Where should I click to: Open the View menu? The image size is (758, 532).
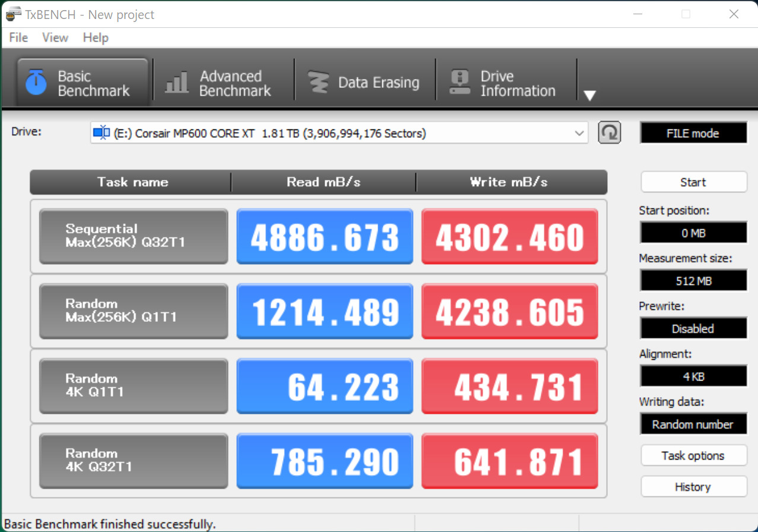(55, 37)
